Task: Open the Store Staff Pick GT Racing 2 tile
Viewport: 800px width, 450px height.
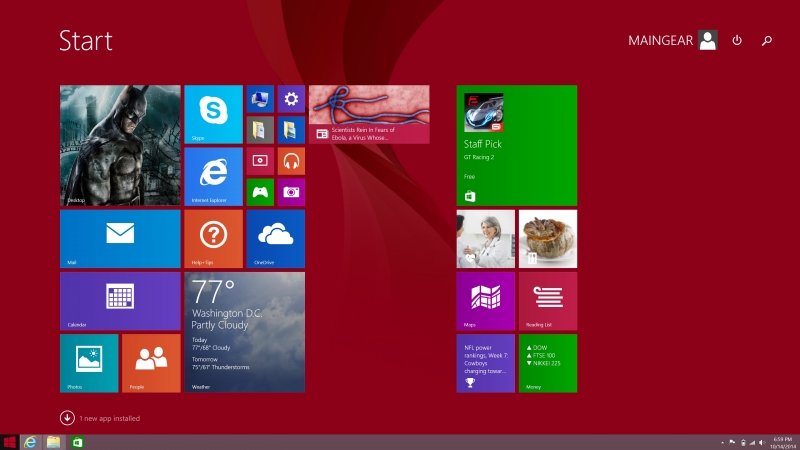Action: tap(517, 145)
